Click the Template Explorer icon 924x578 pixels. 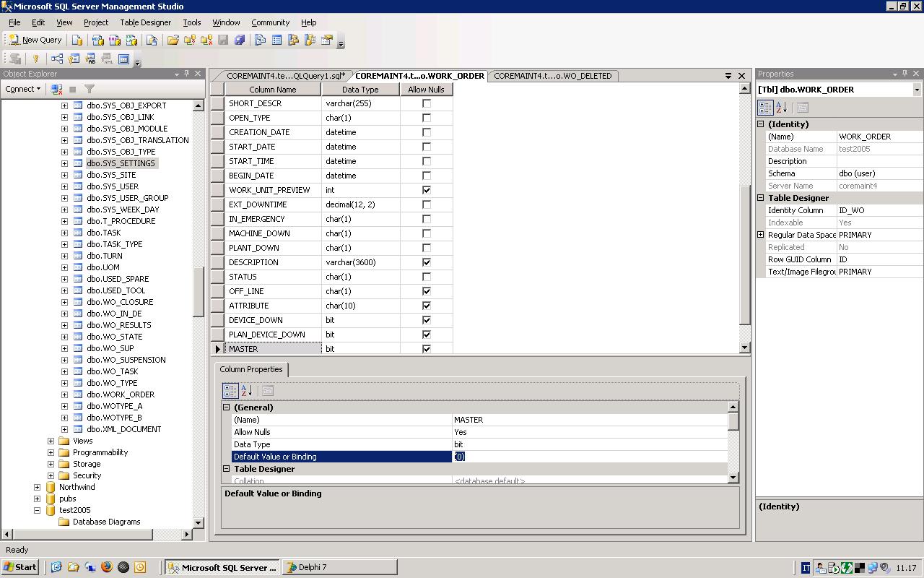tap(310, 40)
